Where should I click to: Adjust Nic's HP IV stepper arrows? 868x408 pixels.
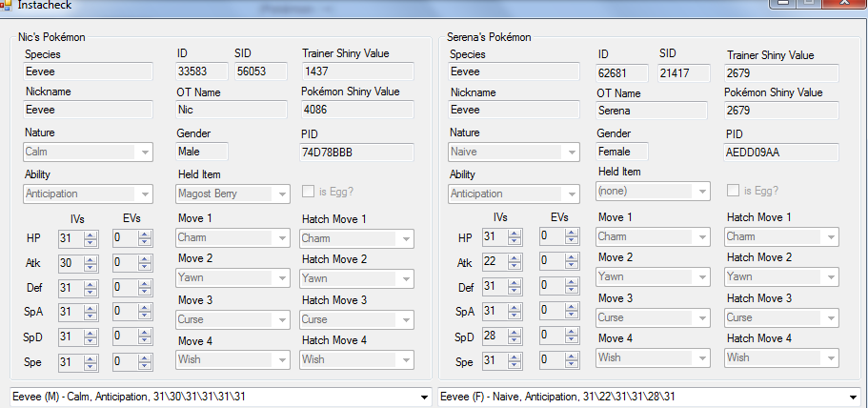91,238
